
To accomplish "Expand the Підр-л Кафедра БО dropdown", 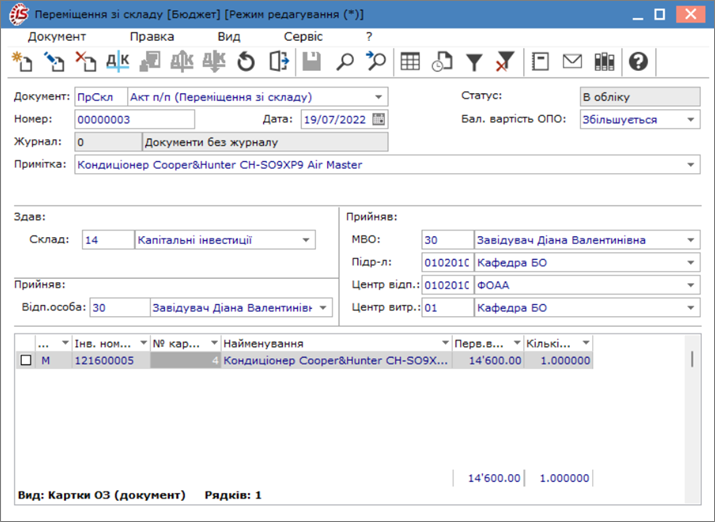I will [x=690, y=263].
